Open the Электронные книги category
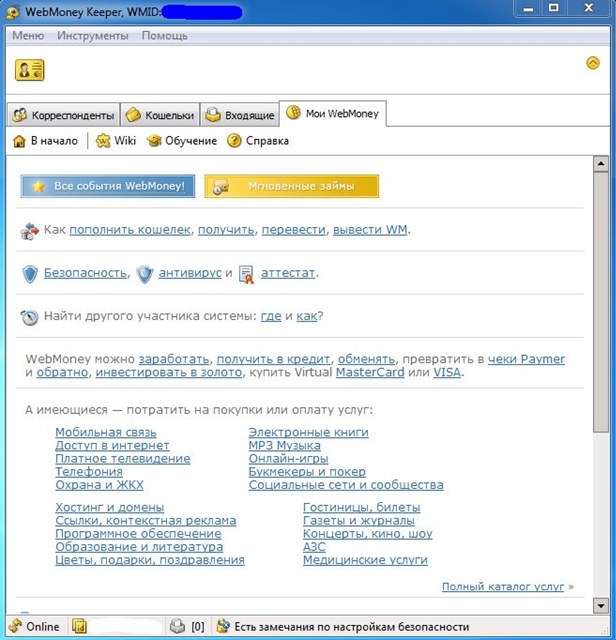 (309, 432)
